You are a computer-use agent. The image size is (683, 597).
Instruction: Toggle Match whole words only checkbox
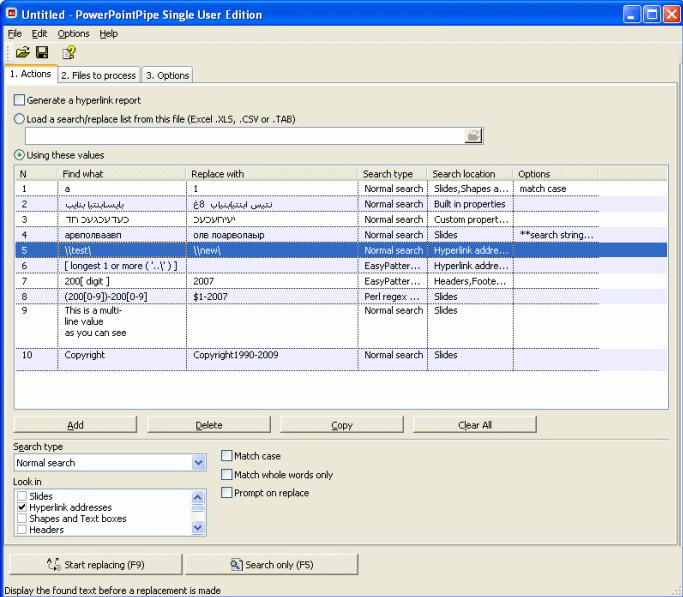(x=227, y=474)
